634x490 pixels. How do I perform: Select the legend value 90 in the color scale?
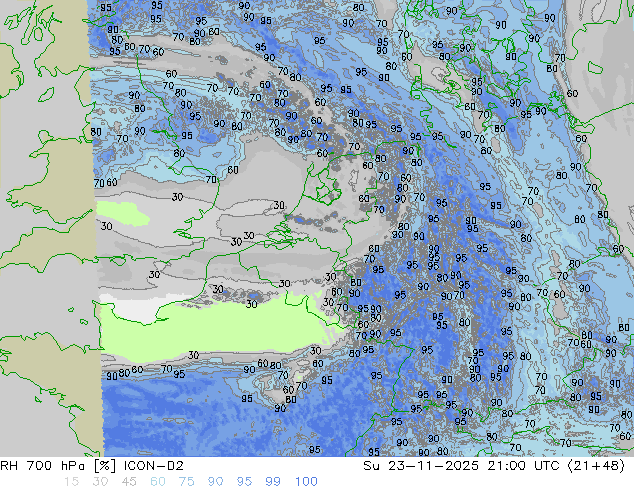(215, 482)
